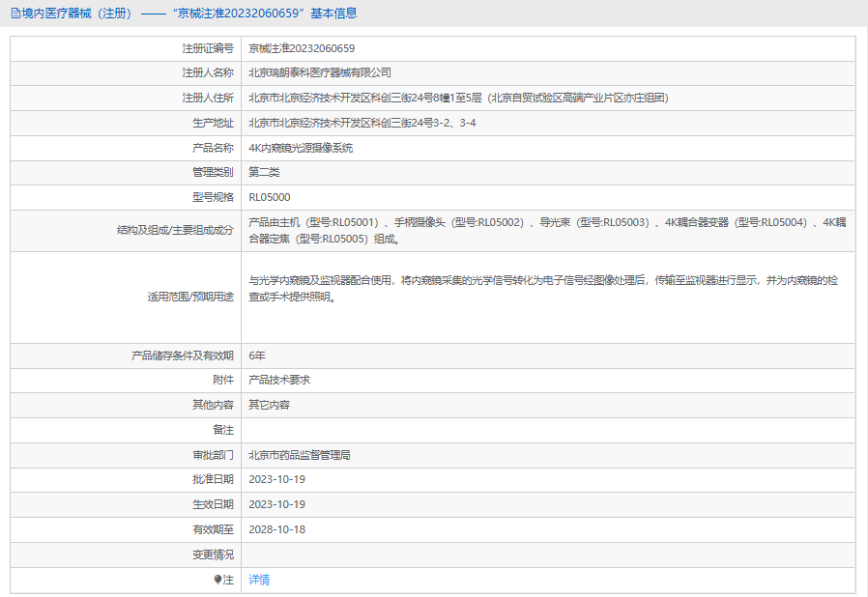Open the 详情 link
Screen dimensions: 868x597
coord(259,580)
